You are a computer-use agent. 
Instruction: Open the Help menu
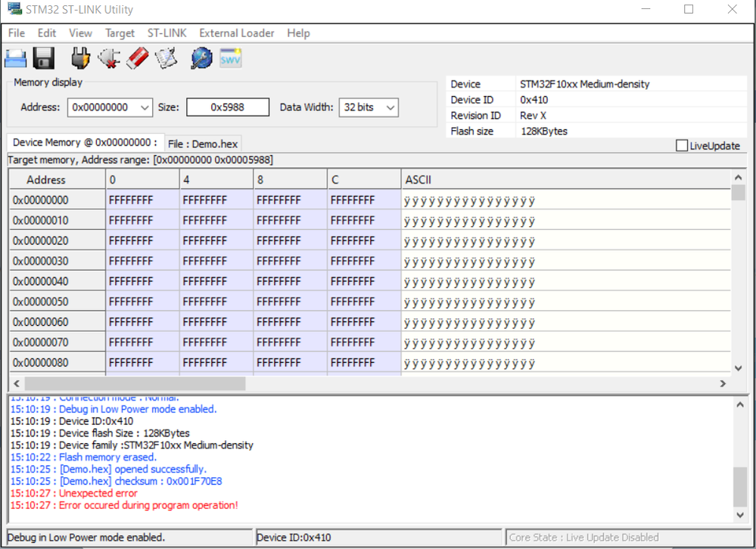pyautogui.click(x=298, y=33)
